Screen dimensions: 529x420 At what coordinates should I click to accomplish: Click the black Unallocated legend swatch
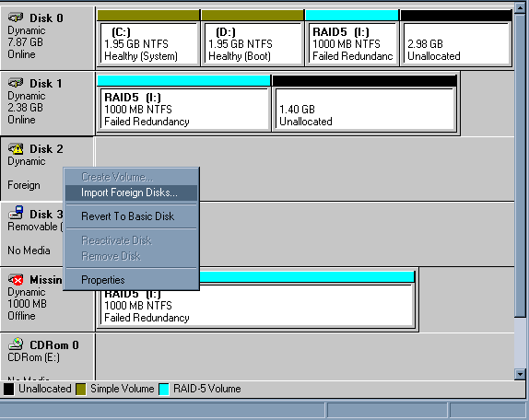(x=9, y=389)
